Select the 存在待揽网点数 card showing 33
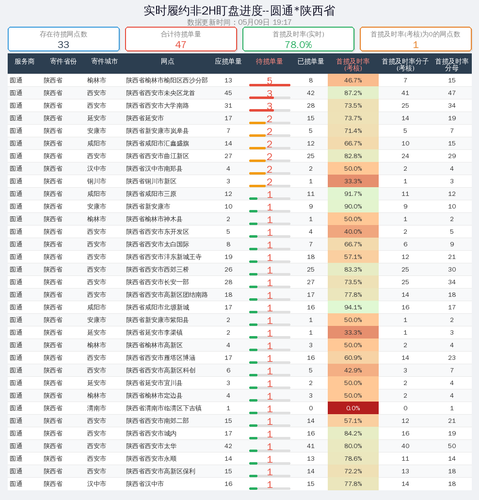Screen dimensions: 479x500 (x=64, y=39)
